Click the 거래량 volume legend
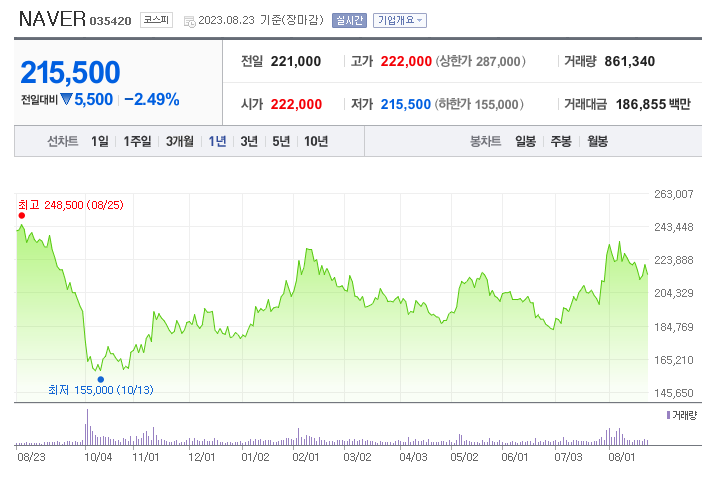The height and width of the screenshot is (482, 702). coord(681,415)
